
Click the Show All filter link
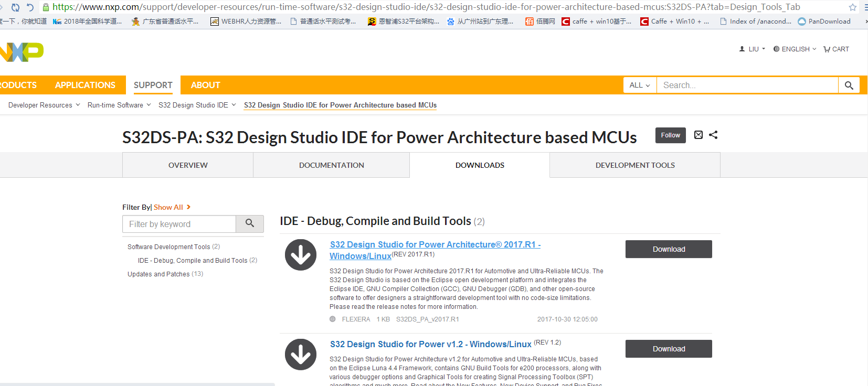pos(172,207)
